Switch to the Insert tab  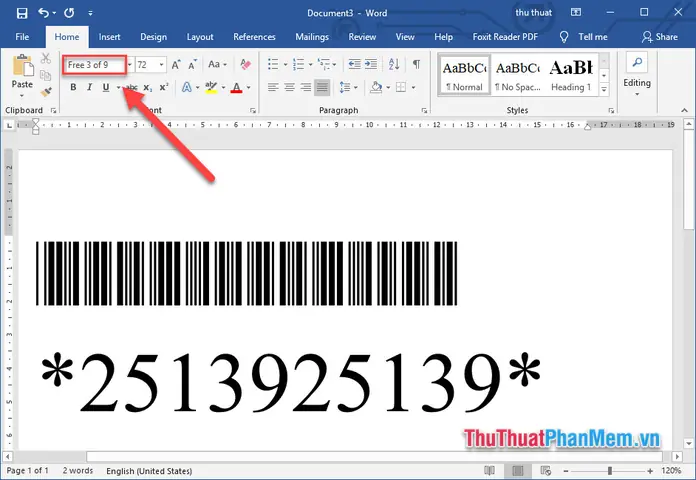(x=109, y=37)
